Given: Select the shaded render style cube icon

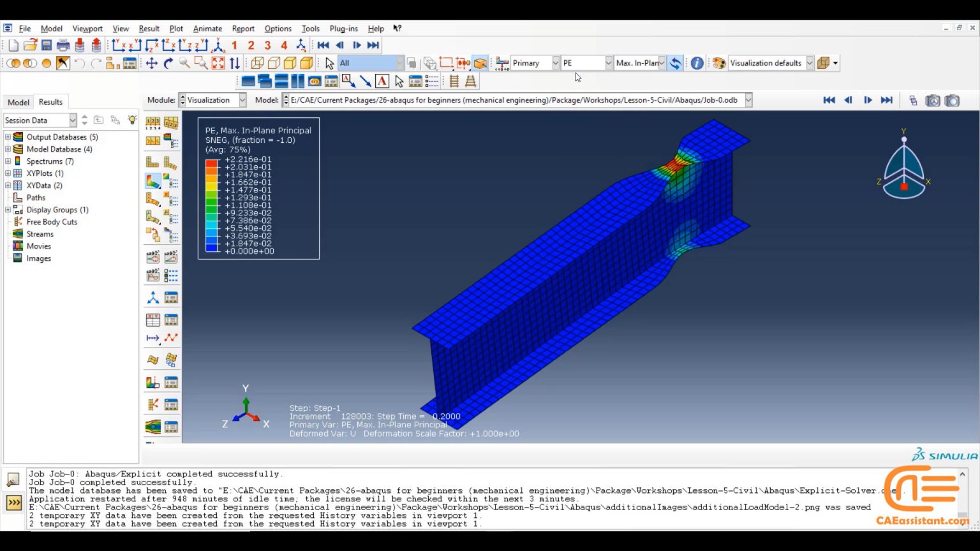Looking at the screenshot, I should pyautogui.click(x=288, y=62).
